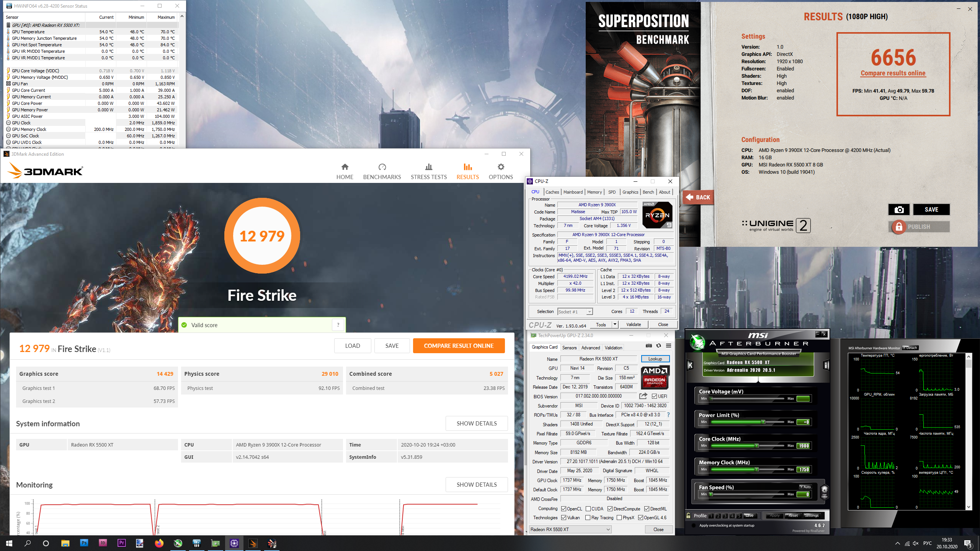Click 3DMark LOAD button
This screenshot has height=551, width=980.
point(352,346)
